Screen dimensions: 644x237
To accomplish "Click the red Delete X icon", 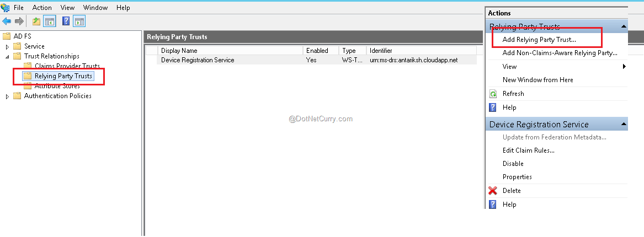I will 493,191.
